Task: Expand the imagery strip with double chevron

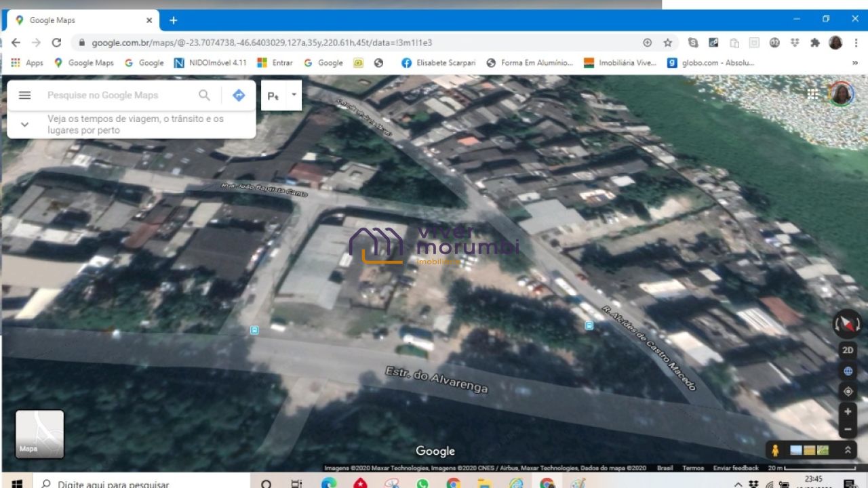Action: 847,450
